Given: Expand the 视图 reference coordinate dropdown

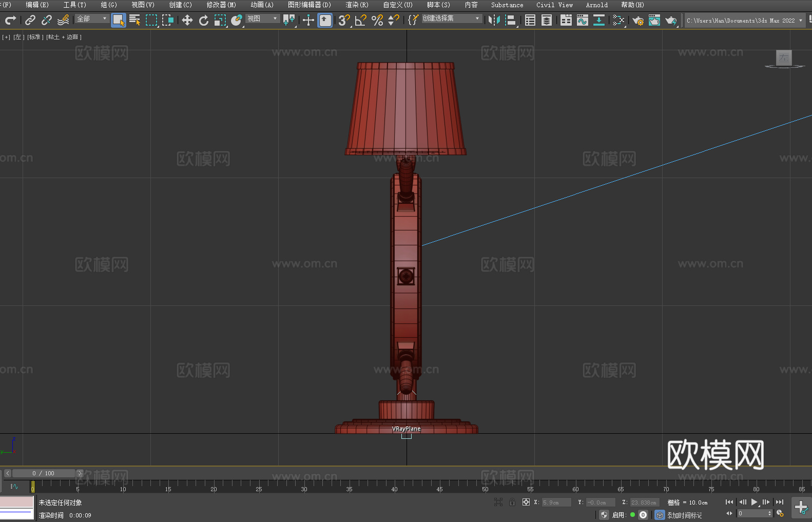Looking at the screenshot, I should pos(262,18).
